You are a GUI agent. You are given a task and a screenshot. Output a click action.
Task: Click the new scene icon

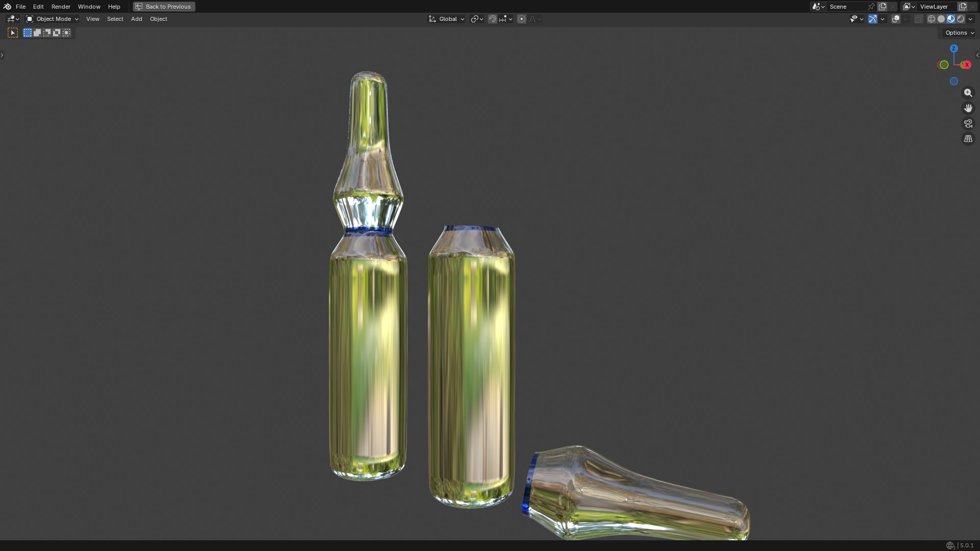tap(883, 7)
